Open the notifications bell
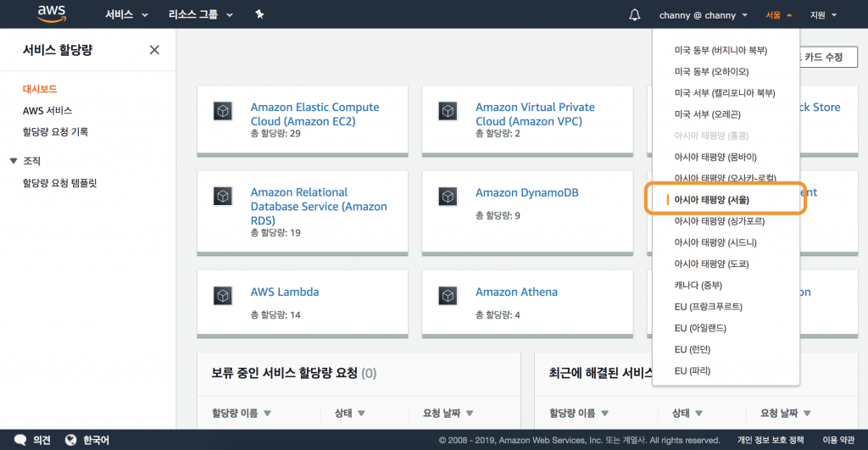Image resolution: width=868 pixels, height=450 pixels. click(634, 15)
